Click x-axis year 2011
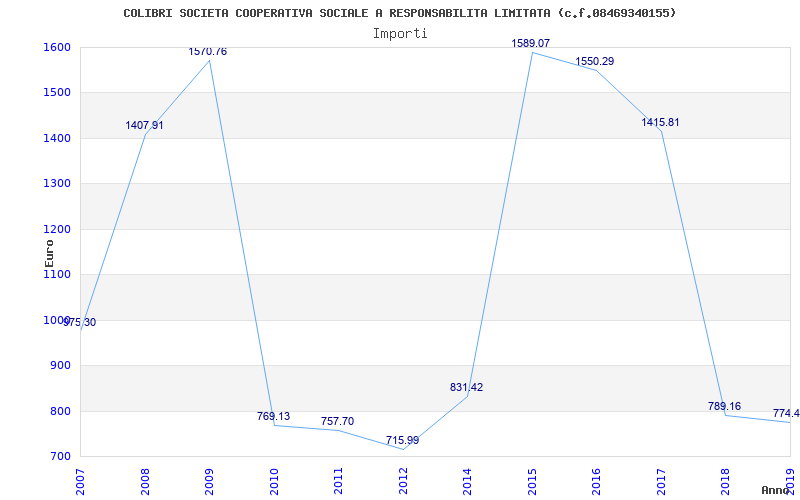800x500 pixels. 338,481
